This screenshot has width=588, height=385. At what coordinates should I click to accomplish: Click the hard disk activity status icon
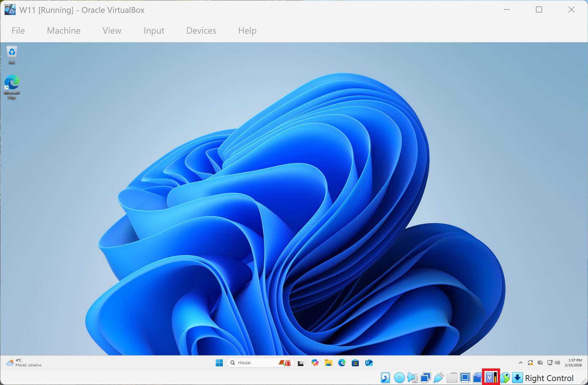coord(385,378)
